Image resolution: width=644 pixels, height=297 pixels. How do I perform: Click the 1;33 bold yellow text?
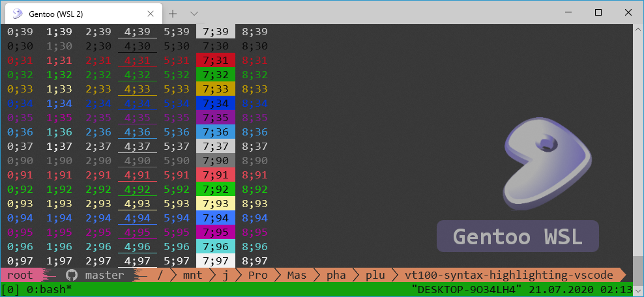[59, 89]
